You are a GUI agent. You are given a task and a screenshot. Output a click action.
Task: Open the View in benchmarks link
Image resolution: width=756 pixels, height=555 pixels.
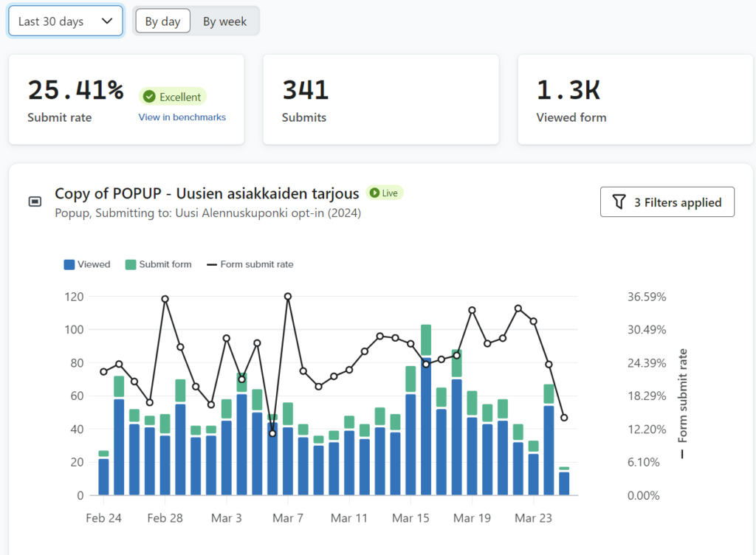[182, 117]
